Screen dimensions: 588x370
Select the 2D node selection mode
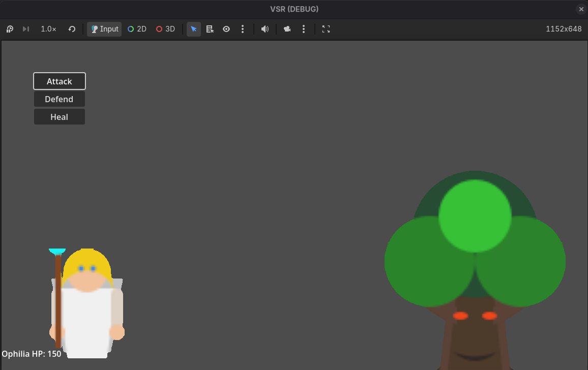tap(137, 29)
